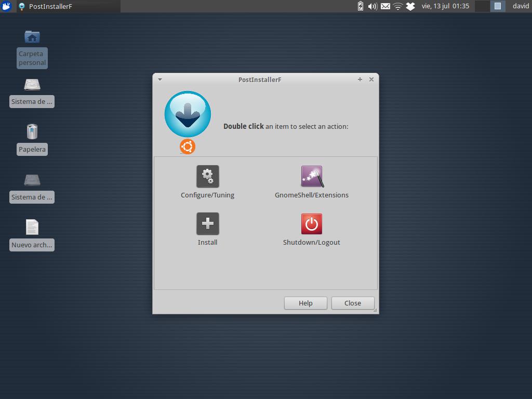Select the Configure/Tuning gear icon
The image size is (532, 399).
[207, 176]
